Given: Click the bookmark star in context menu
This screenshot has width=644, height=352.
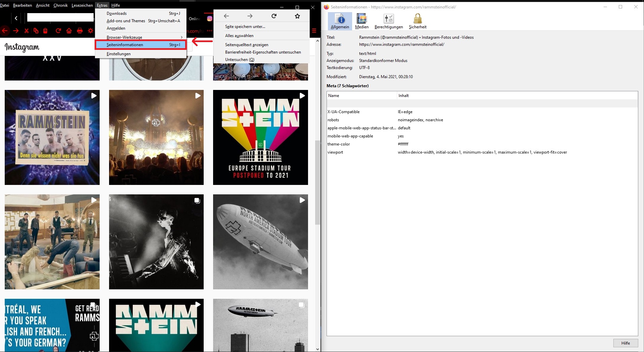Looking at the screenshot, I should 297,16.
